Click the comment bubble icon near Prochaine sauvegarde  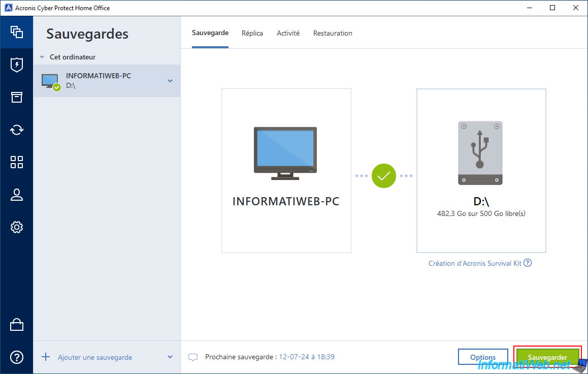(x=193, y=357)
